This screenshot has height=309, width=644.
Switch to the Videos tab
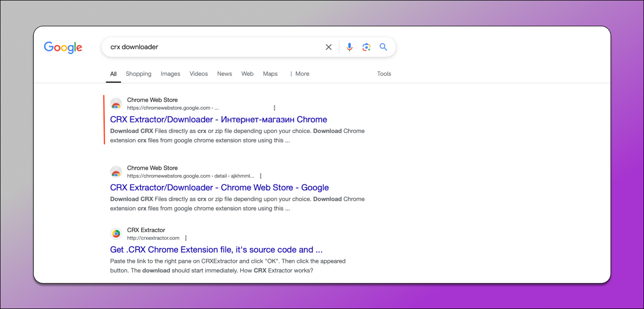click(199, 74)
